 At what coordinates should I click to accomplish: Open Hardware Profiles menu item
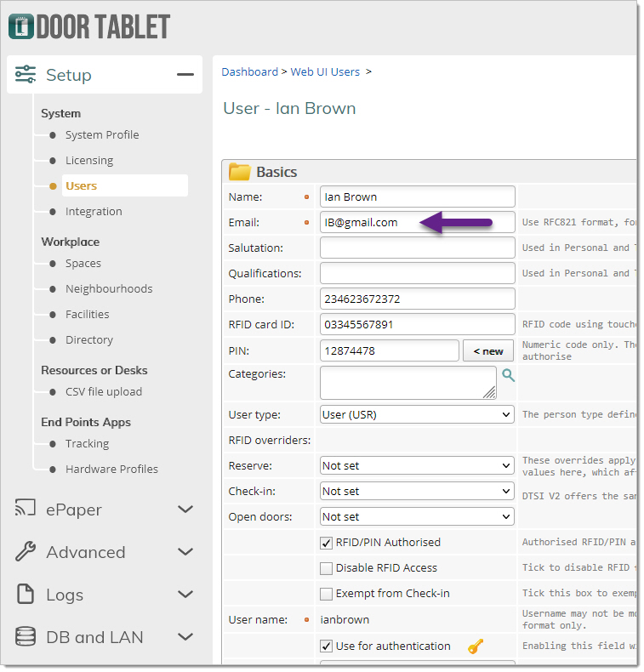tap(111, 470)
